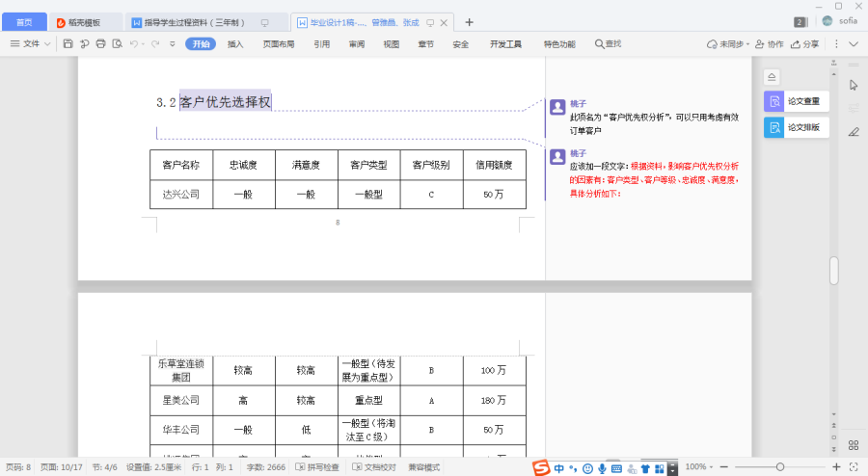Expand the quick access toolbar customize arrow

(173, 44)
